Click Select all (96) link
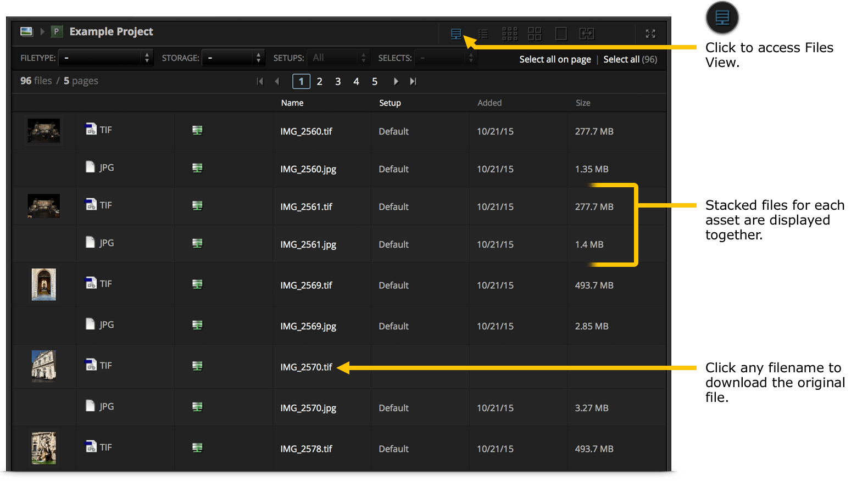This screenshot has width=868, height=481. click(x=630, y=59)
